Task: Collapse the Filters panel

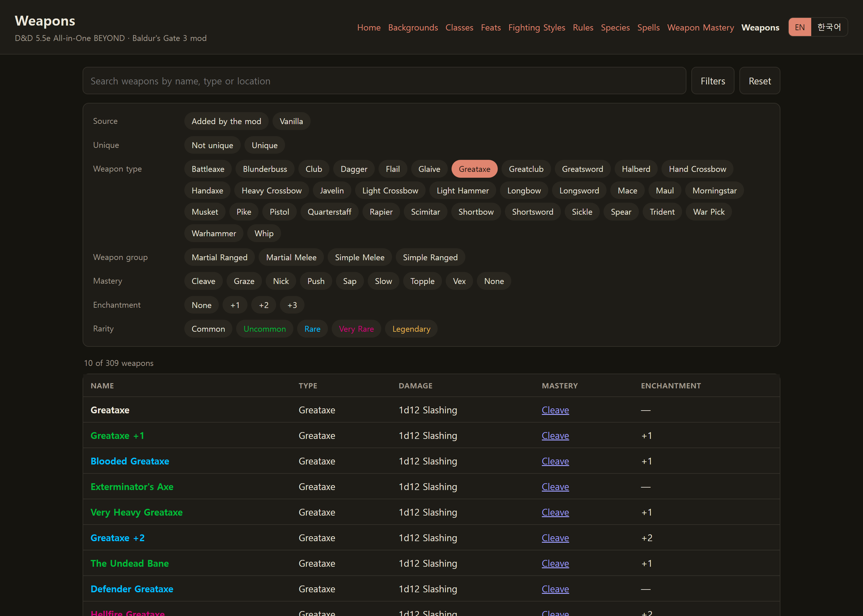Action: pos(712,81)
